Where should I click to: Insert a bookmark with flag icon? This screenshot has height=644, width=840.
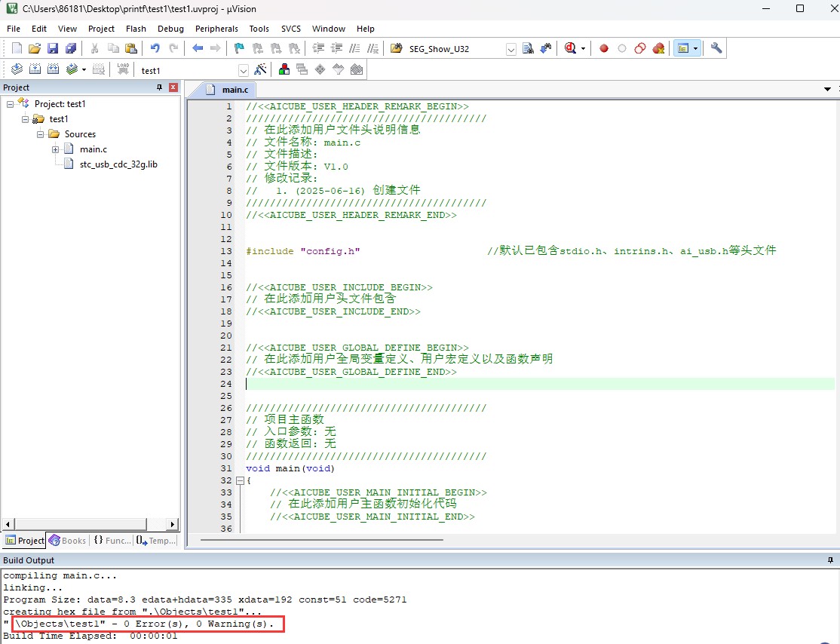(239, 49)
